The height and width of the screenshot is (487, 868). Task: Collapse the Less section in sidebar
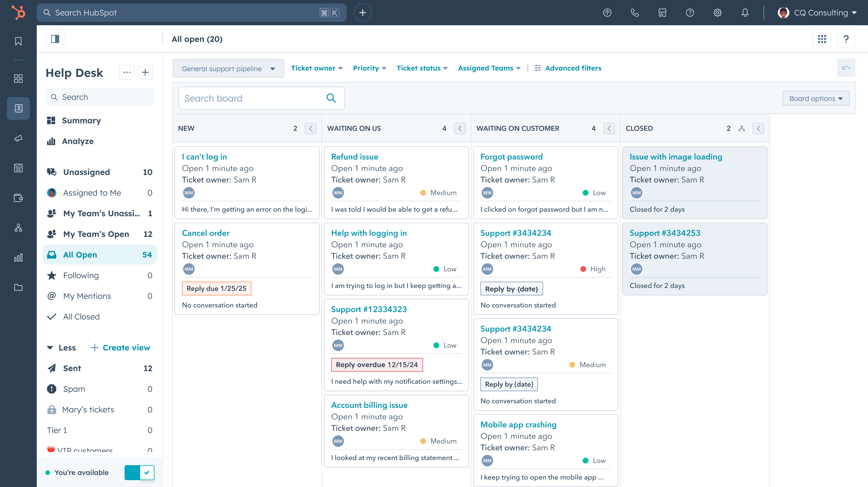tap(61, 348)
